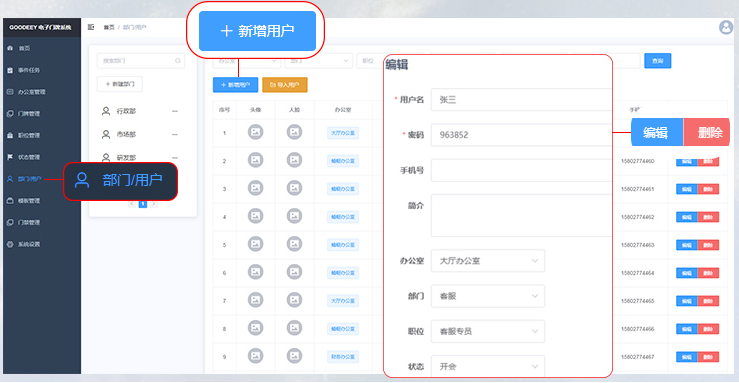Select the 行政部 department in the list
The height and width of the screenshot is (383, 739).
pyautogui.click(x=126, y=111)
